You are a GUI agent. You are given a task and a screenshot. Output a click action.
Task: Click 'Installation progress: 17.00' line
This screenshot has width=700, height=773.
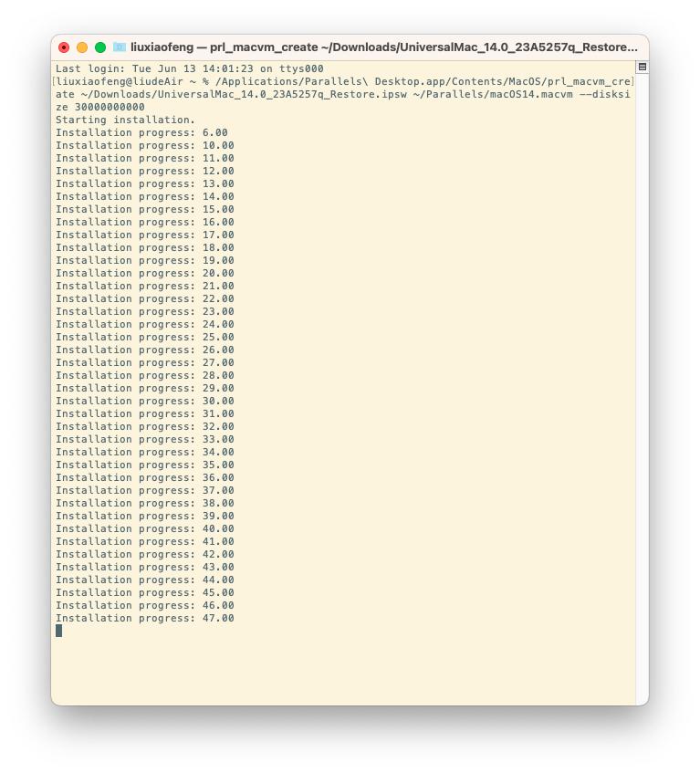click(x=144, y=235)
